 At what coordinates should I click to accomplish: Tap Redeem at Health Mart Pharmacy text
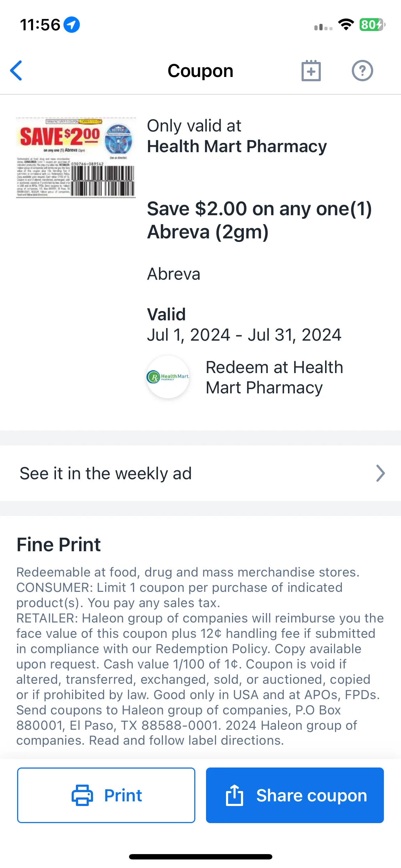tap(274, 377)
